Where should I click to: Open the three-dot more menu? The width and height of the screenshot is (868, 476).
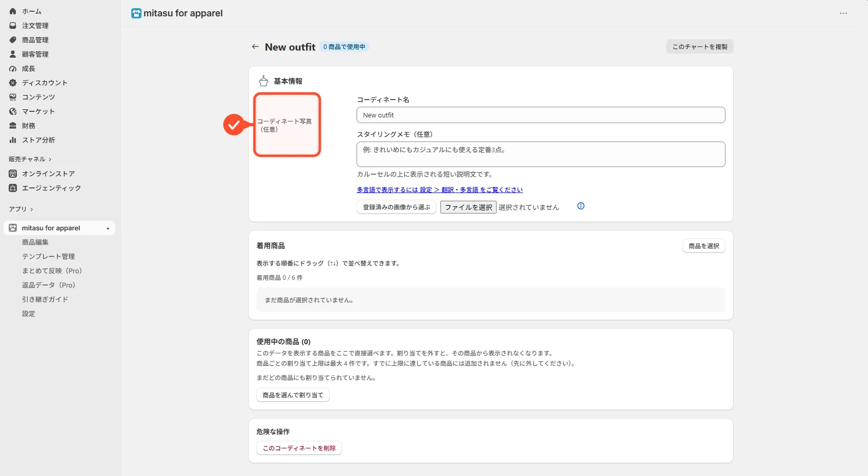pyautogui.click(x=843, y=13)
